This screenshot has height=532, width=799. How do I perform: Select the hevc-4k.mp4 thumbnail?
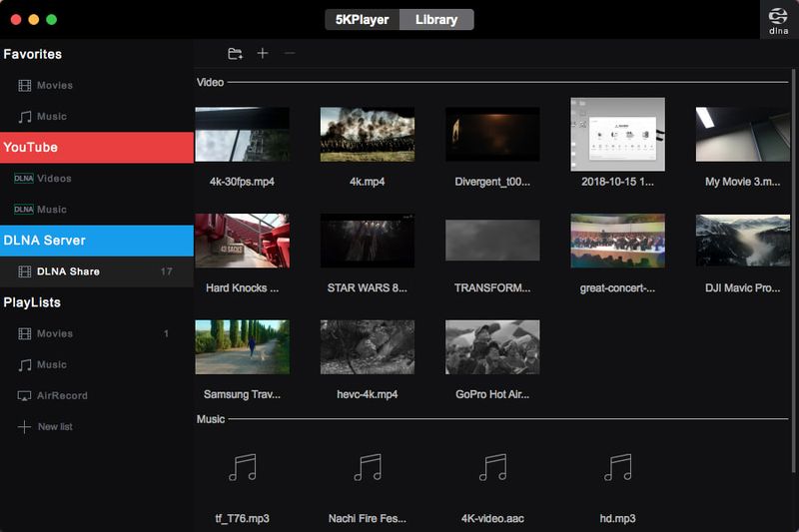coord(368,347)
